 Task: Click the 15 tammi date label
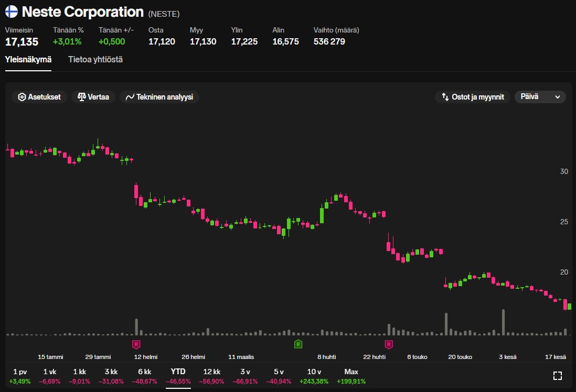point(50,357)
